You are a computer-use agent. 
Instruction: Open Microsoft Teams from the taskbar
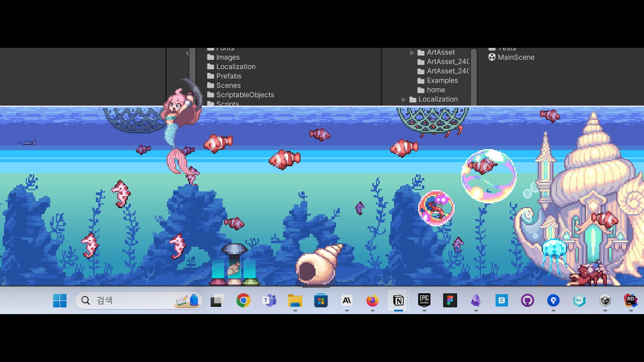[x=269, y=301]
